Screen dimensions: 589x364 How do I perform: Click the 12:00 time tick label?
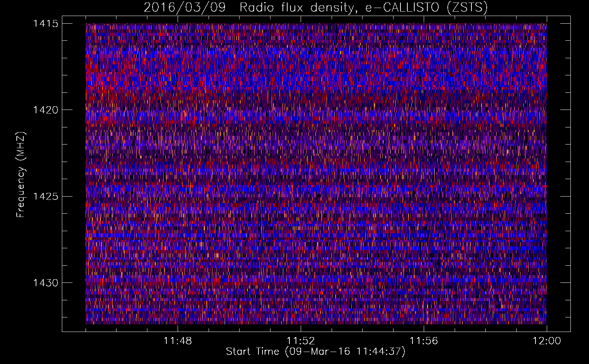coord(547,341)
